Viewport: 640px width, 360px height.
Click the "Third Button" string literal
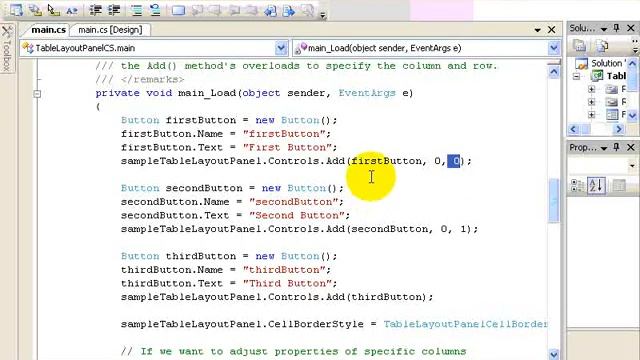pyautogui.click(x=287, y=284)
